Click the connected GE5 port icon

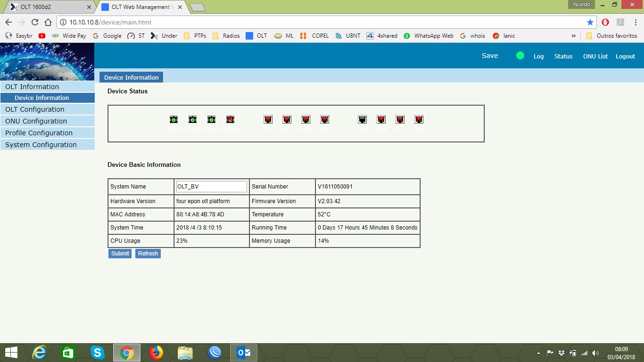click(362, 119)
